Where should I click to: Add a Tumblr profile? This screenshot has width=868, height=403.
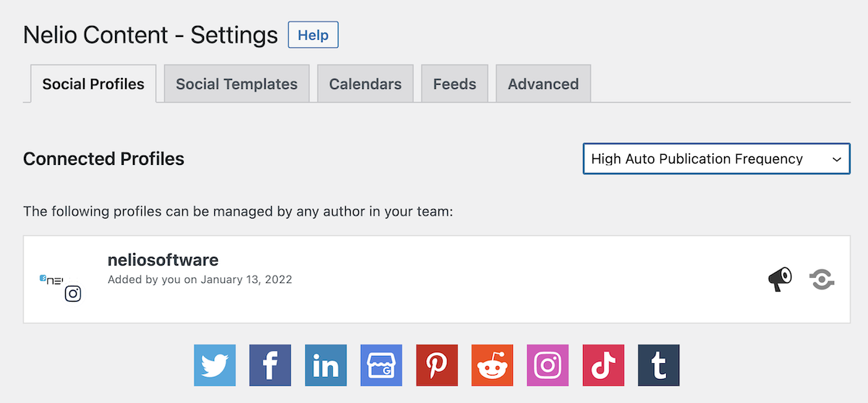(x=659, y=365)
